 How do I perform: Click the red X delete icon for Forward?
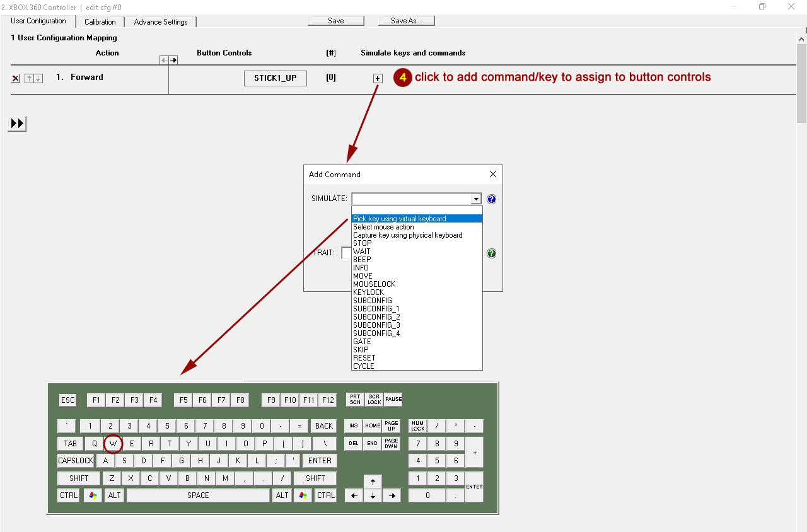[x=16, y=79]
